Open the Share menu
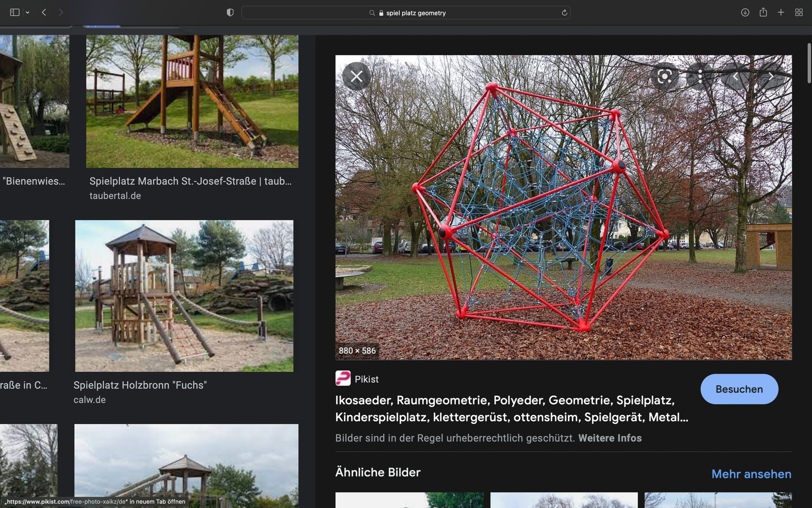The width and height of the screenshot is (812, 508). click(x=763, y=12)
